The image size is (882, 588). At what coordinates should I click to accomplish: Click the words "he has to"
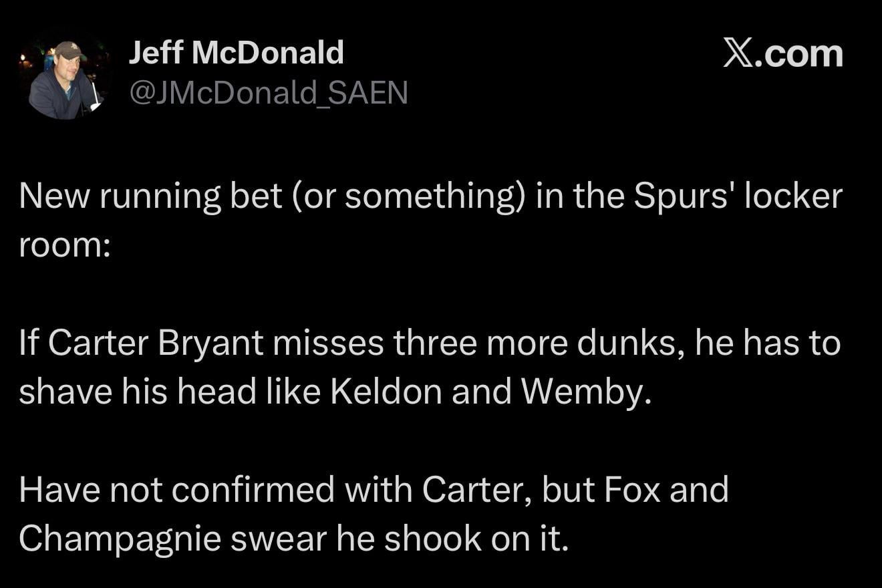tap(768, 343)
